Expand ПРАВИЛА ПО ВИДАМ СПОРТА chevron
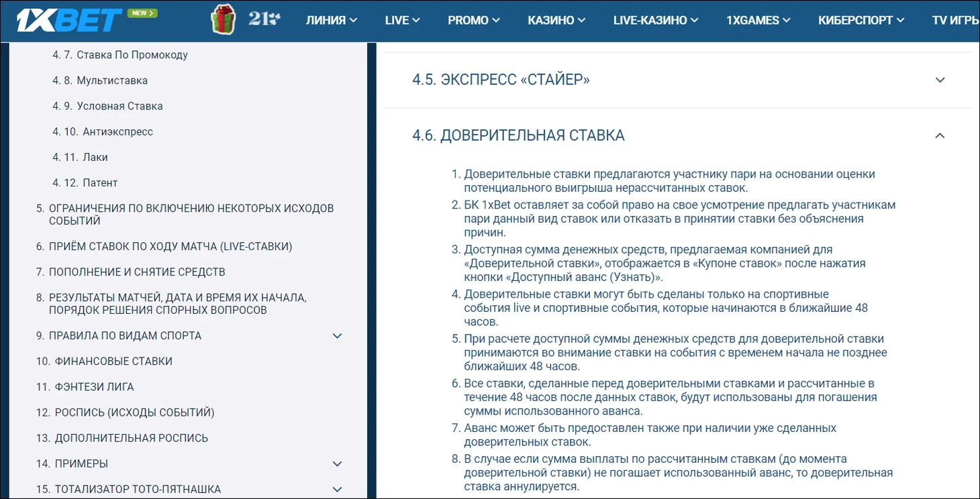The width and height of the screenshot is (980, 499). tap(338, 335)
